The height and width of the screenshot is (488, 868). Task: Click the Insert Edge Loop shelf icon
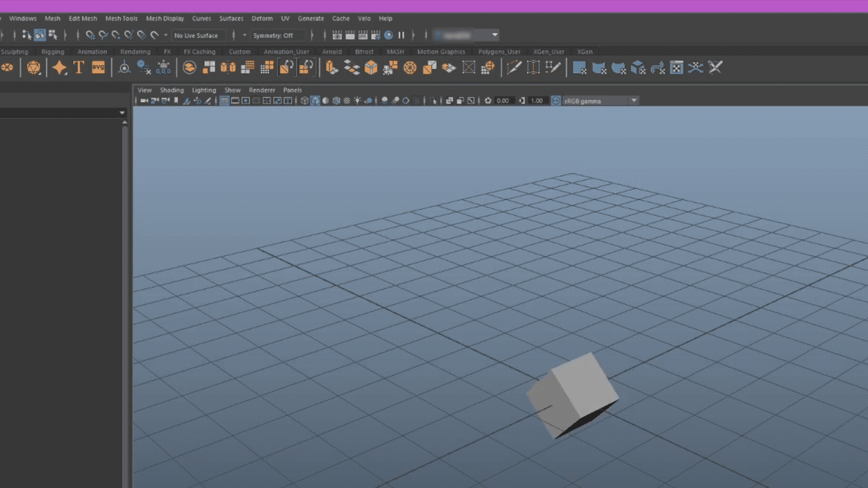[x=534, y=67]
